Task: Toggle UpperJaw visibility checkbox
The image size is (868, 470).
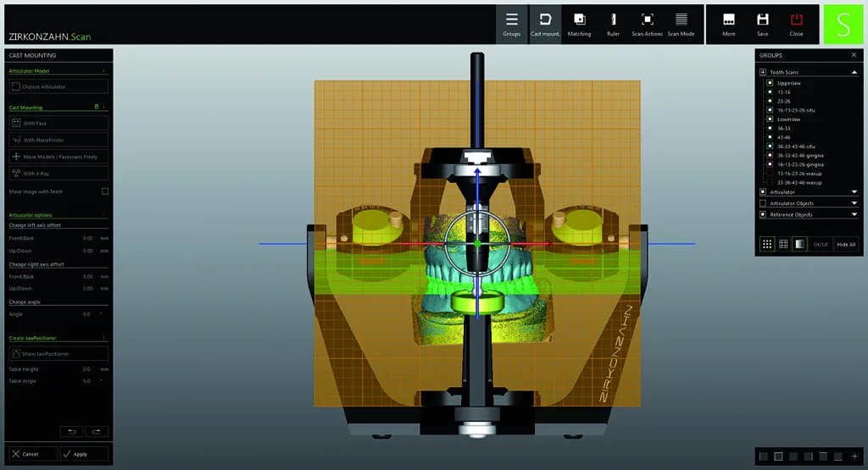Action: pyautogui.click(x=770, y=83)
